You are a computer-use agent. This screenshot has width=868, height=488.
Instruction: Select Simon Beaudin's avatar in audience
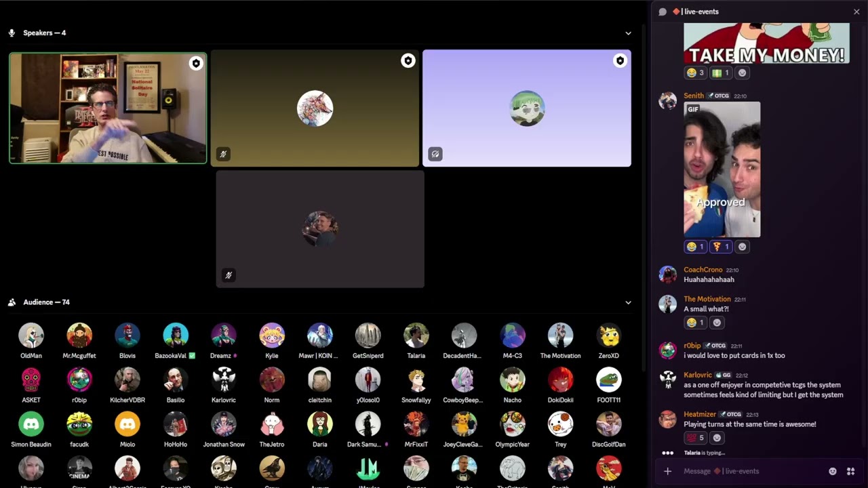31,424
